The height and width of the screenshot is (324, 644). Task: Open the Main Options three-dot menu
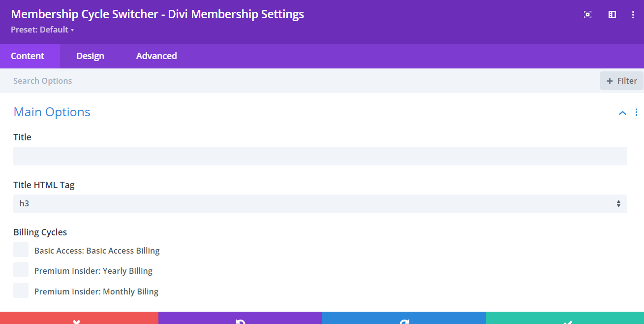point(636,112)
